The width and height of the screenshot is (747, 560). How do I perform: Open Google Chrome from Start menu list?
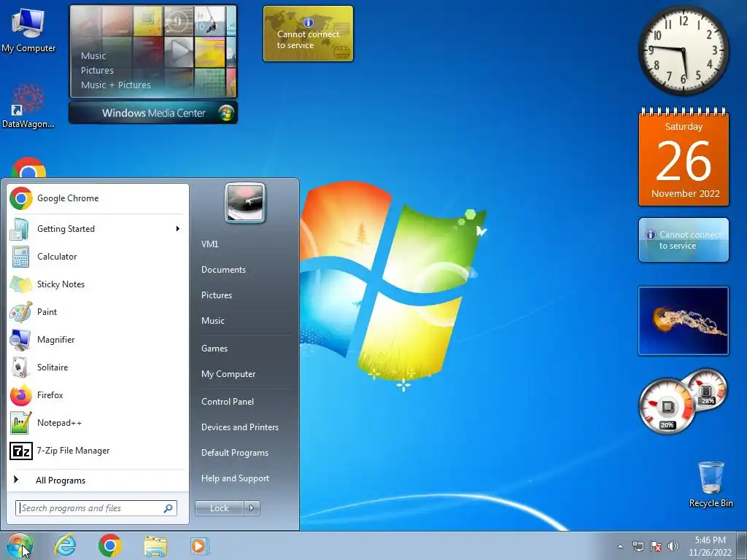98,198
